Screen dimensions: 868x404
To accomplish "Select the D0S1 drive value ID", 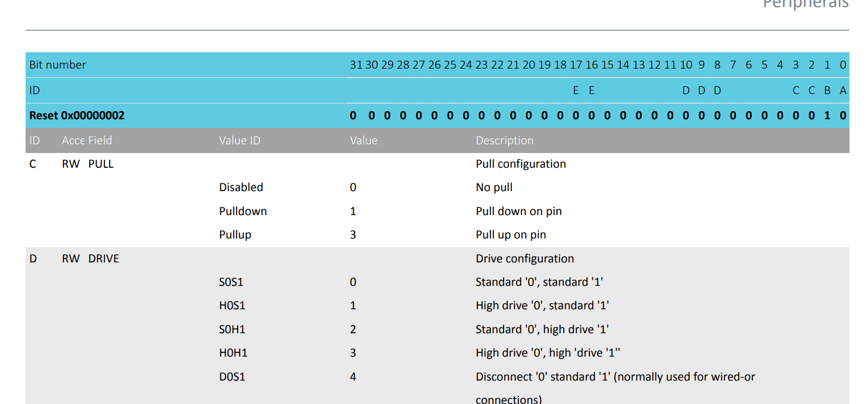I will point(232,377).
